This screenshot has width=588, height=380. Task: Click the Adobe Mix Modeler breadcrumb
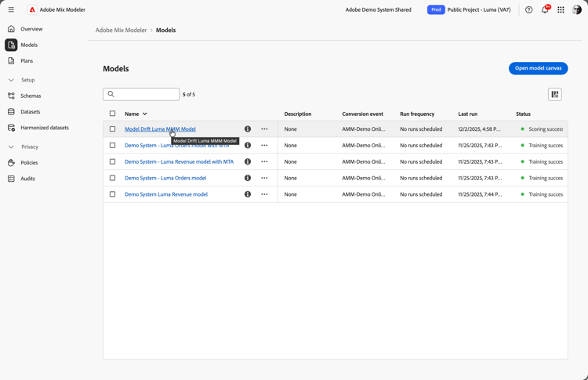pyautogui.click(x=121, y=30)
